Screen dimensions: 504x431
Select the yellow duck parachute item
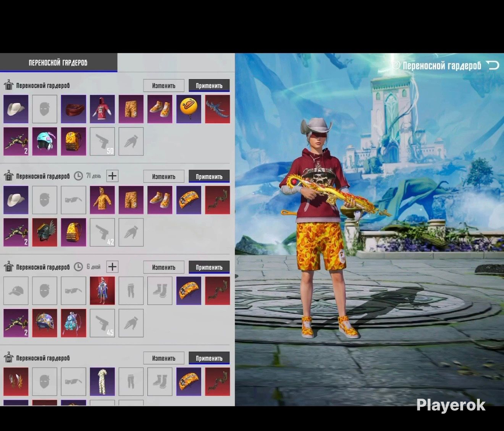[189, 109]
